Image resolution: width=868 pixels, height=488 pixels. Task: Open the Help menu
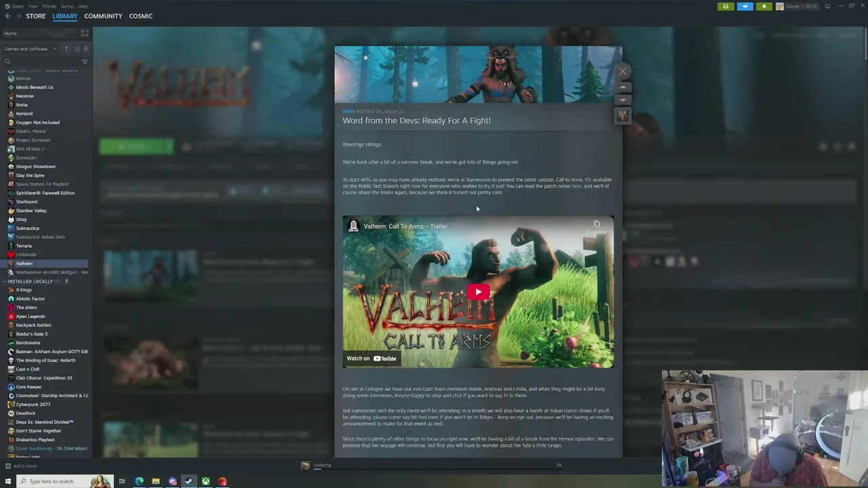click(x=83, y=6)
